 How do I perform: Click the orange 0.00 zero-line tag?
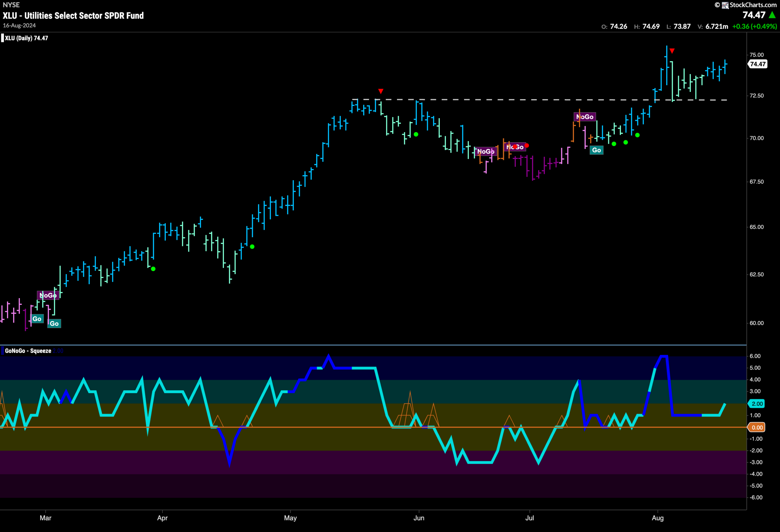click(x=757, y=427)
